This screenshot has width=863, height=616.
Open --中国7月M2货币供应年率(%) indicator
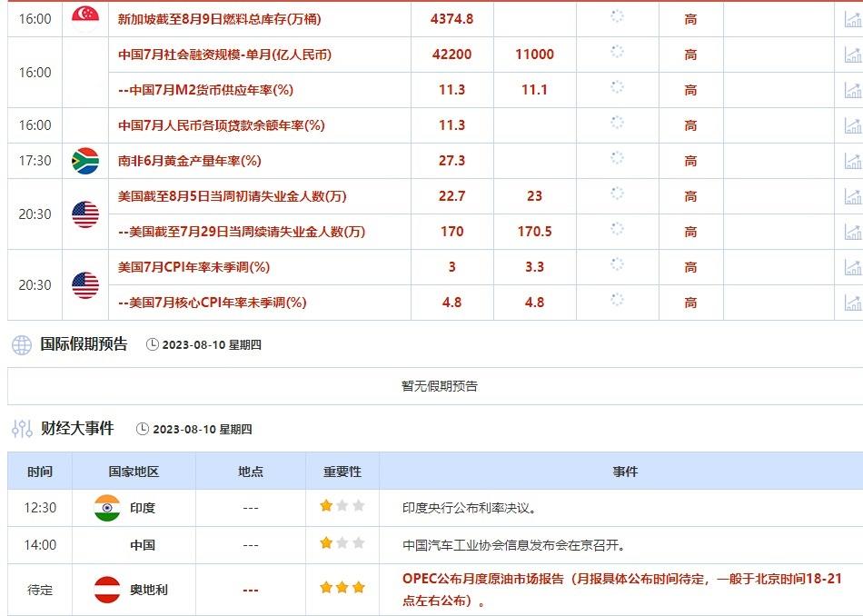206,90
